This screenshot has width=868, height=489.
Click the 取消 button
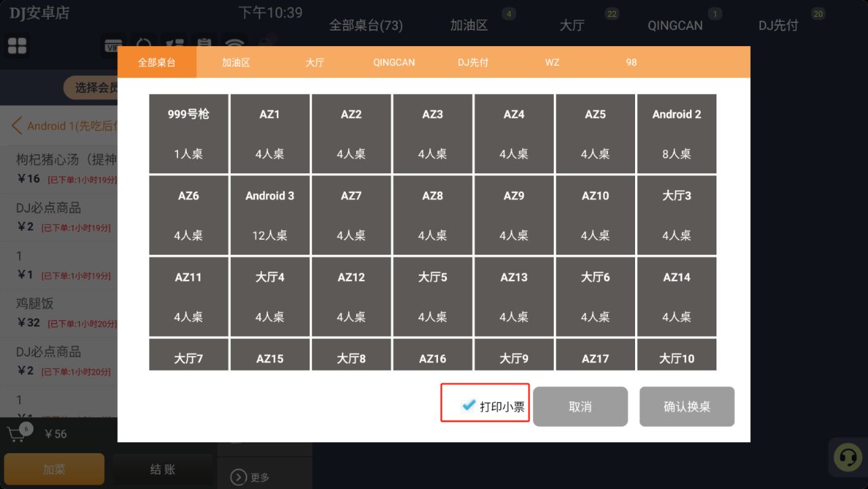[x=580, y=406]
